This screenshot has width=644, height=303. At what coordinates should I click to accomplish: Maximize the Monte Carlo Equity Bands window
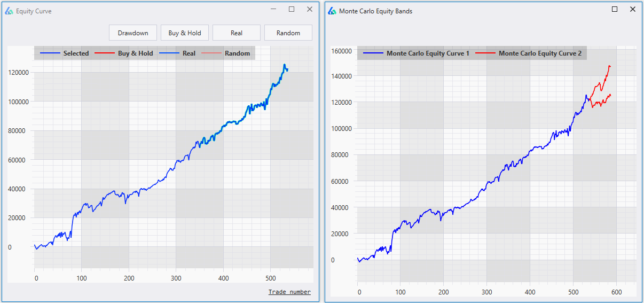tap(615, 10)
